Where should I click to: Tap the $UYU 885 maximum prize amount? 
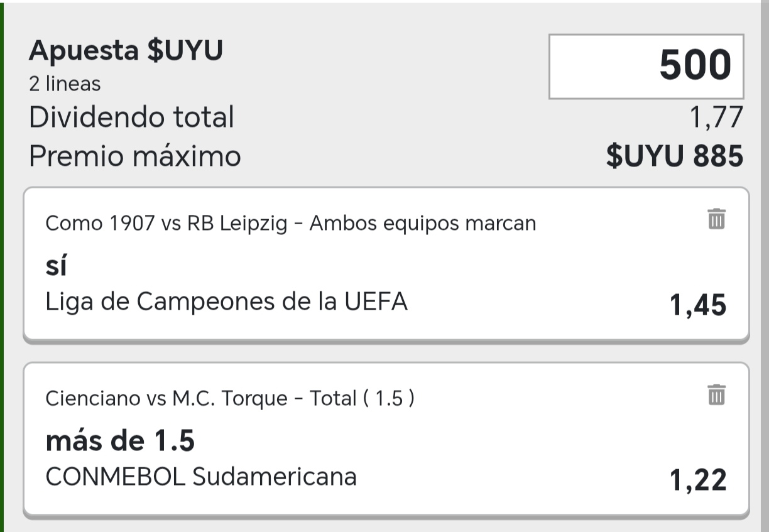click(x=675, y=156)
